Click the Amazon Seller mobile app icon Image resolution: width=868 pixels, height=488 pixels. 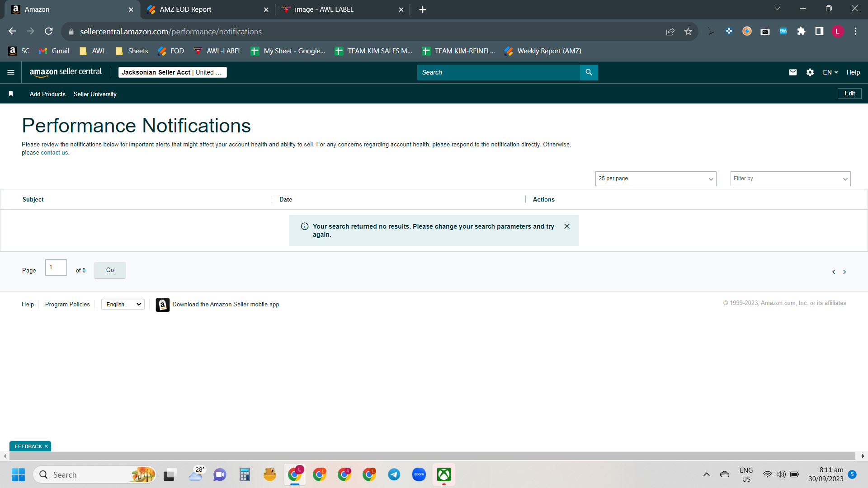coord(163,305)
